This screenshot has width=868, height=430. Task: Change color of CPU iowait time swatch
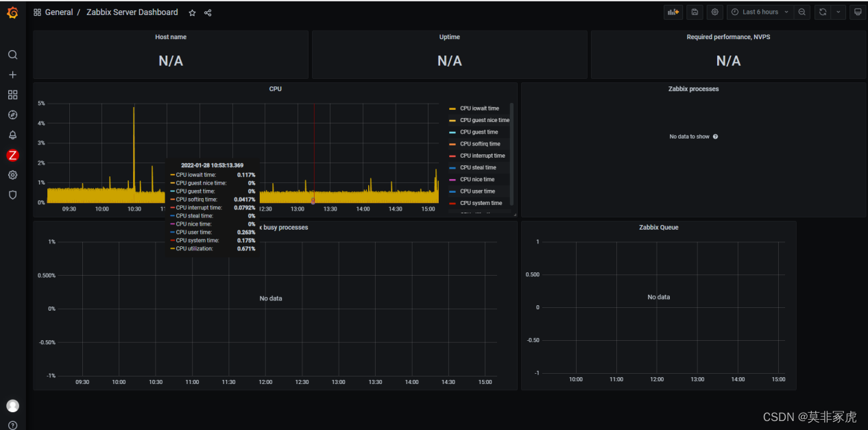[452, 108]
